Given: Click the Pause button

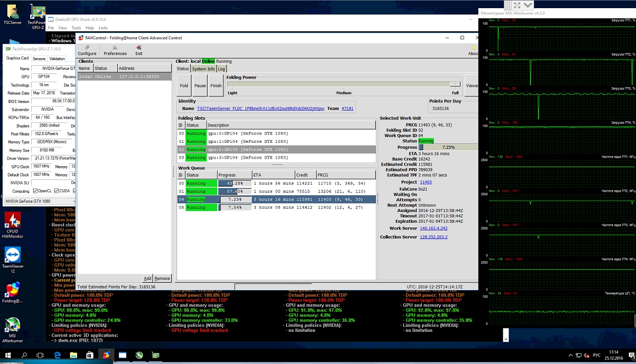Looking at the screenshot, I should coord(200,86).
